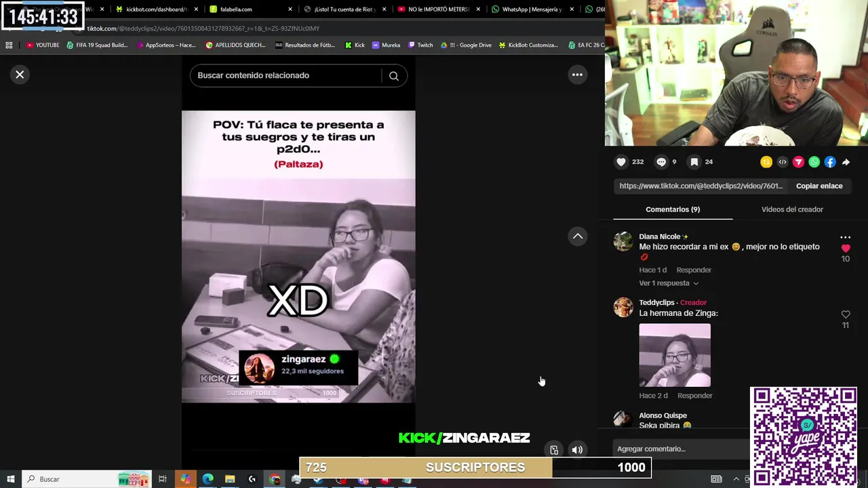Image resolution: width=868 pixels, height=488 pixels.
Task: Open comments via speech bubble icon
Action: click(661, 162)
